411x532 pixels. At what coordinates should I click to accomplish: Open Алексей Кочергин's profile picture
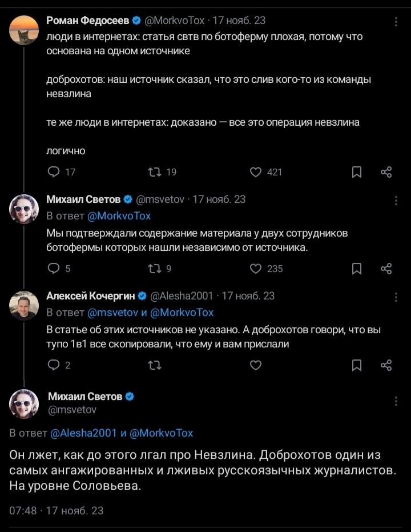pyautogui.click(x=24, y=305)
